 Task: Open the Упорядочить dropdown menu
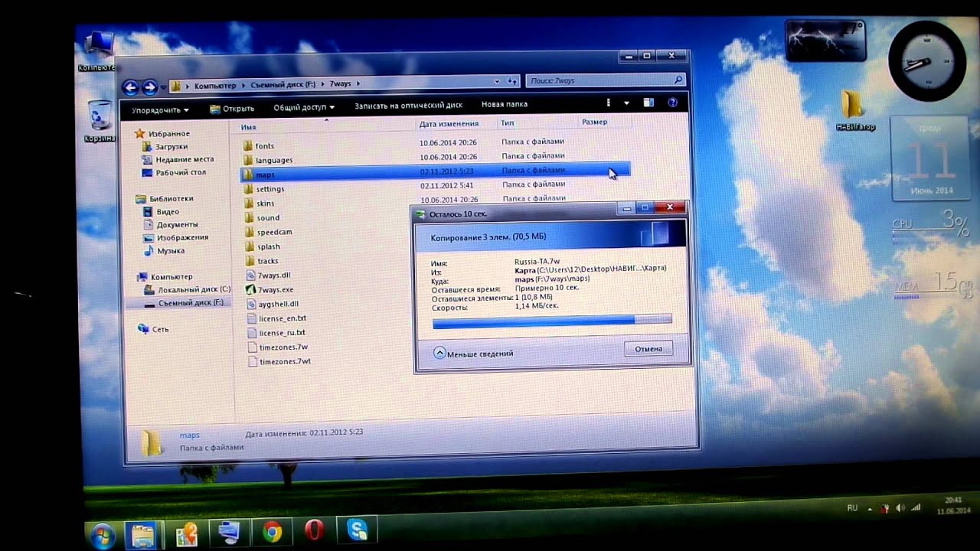tap(160, 110)
